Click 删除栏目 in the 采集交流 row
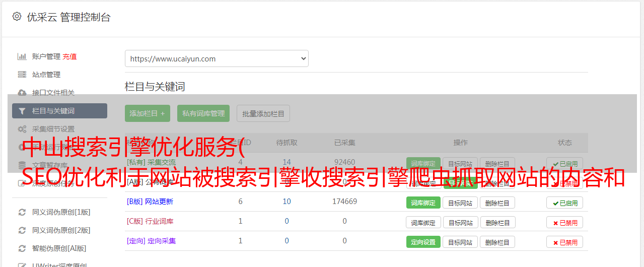 tap(497, 163)
